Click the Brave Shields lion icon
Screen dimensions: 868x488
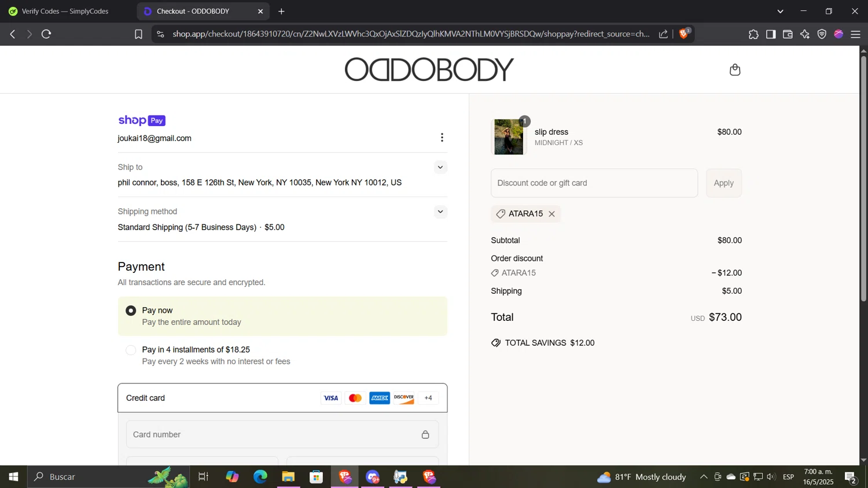coord(684,34)
